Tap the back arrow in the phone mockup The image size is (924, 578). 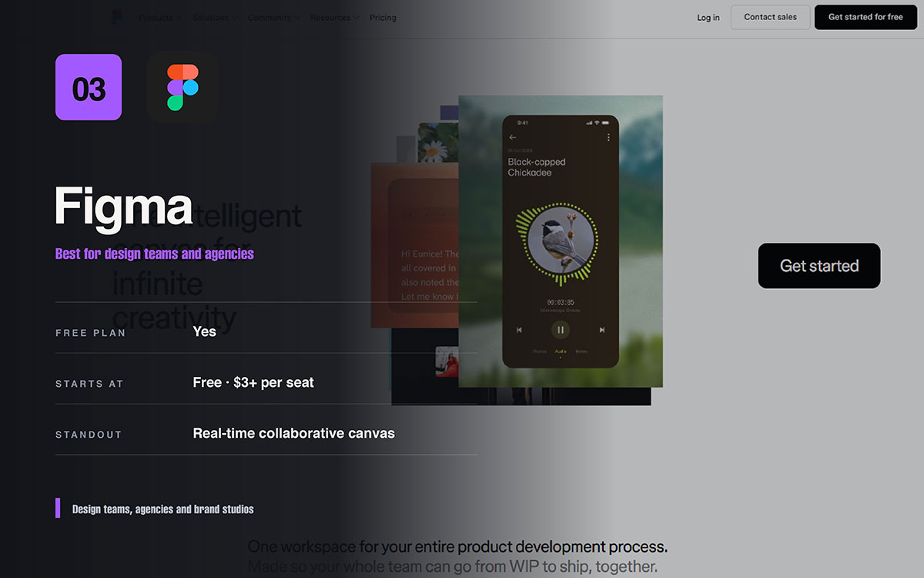point(513,137)
